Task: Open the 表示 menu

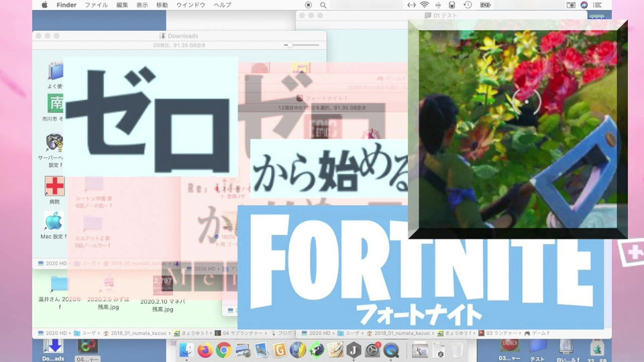Action: click(x=142, y=5)
